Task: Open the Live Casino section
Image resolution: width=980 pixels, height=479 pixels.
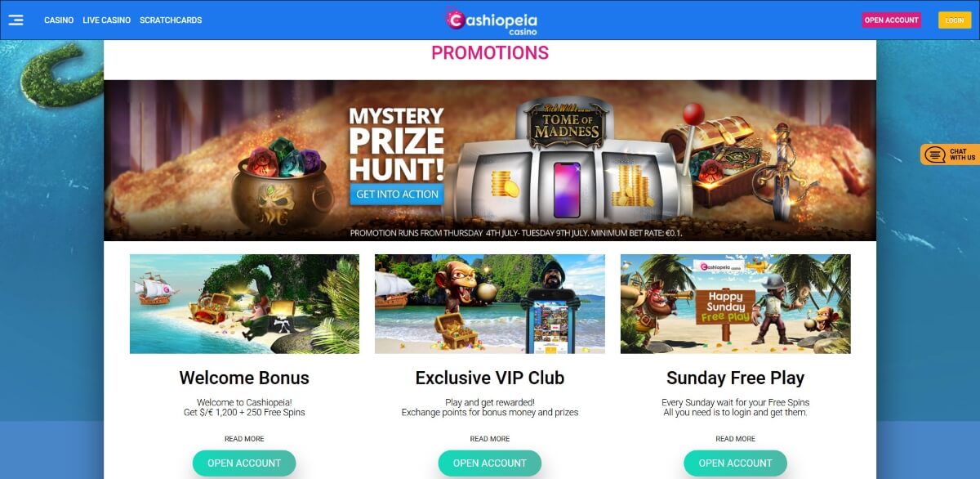Action: [107, 20]
